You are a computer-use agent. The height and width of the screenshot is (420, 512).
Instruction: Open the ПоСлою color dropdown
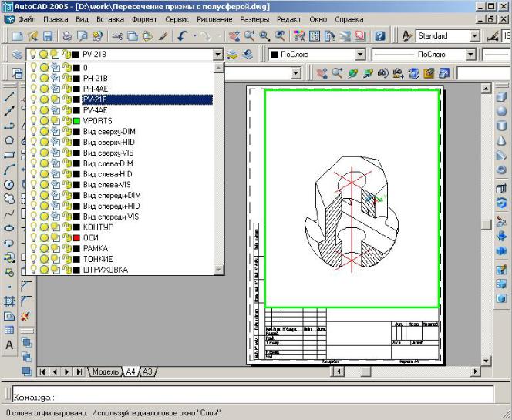pyautogui.click(x=360, y=55)
